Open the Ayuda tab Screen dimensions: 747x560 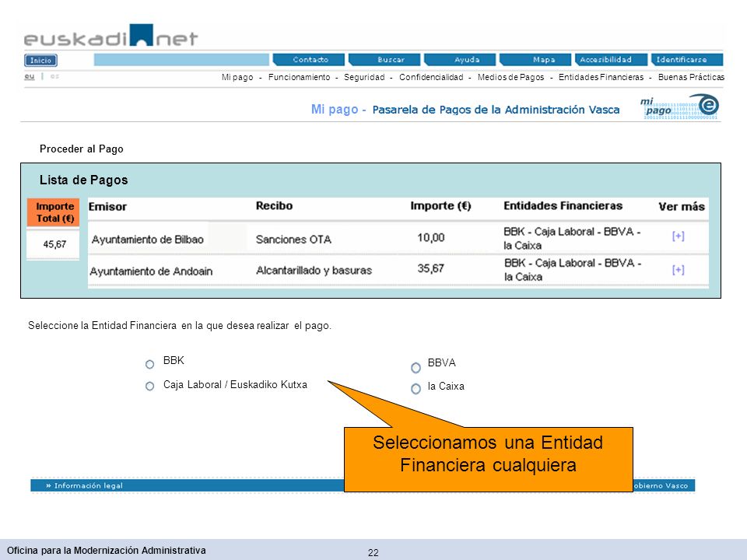coord(460,60)
